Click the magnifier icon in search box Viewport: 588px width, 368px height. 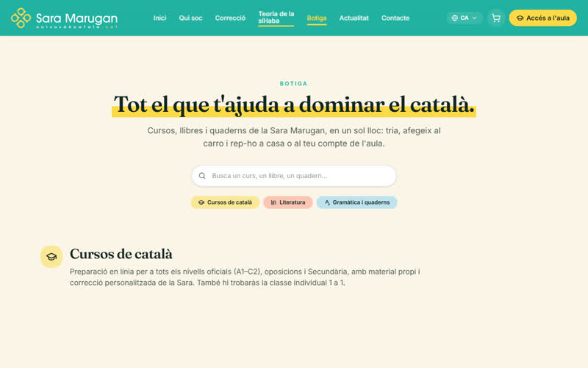[202, 176]
